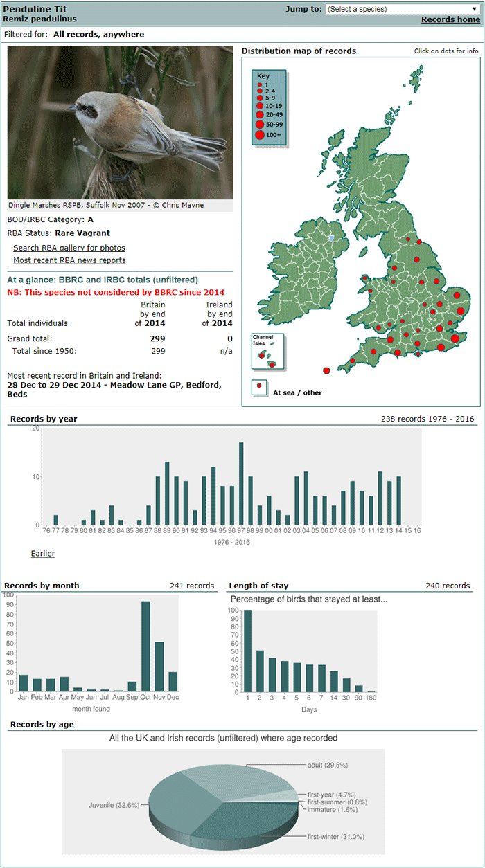Select the Oct bar in Records by month
The width and height of the screenshot is (485, 868).
pyautogui.click(x=146, y=646)
